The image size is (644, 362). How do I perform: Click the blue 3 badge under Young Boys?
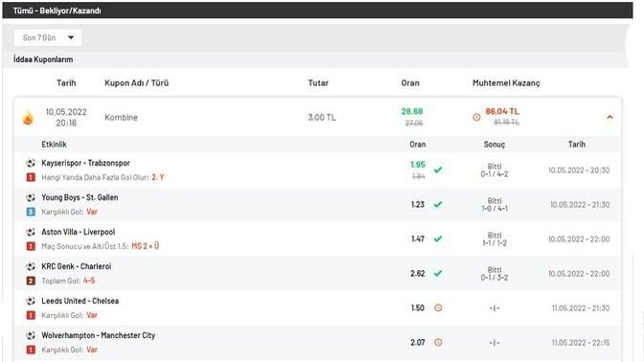[31, 212]
